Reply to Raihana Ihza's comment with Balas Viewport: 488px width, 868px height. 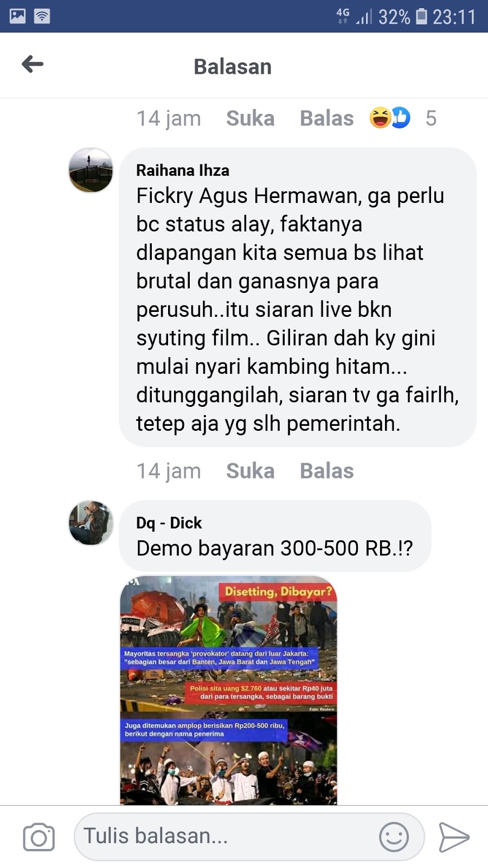point(327,471)
